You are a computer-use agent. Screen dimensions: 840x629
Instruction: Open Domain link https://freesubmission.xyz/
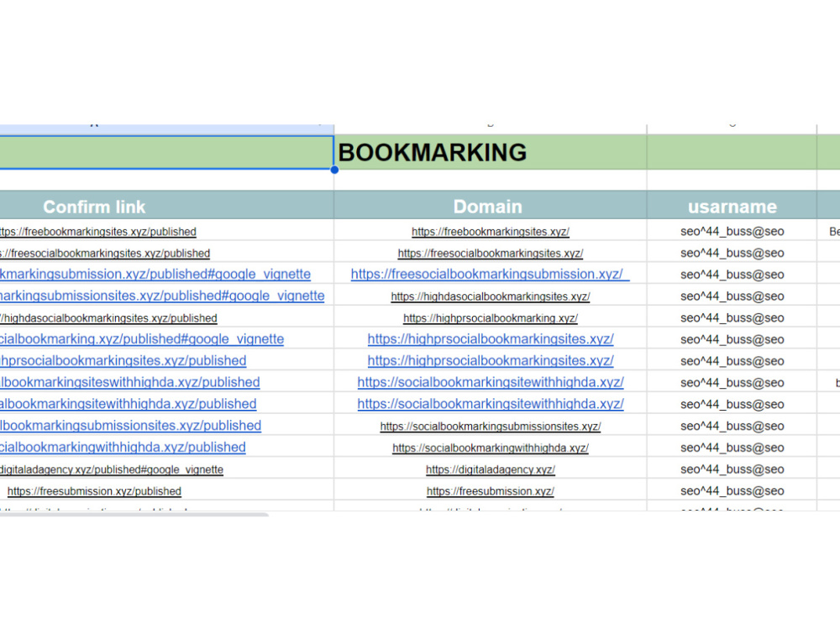pyautogui.click(x=491, y=490)
